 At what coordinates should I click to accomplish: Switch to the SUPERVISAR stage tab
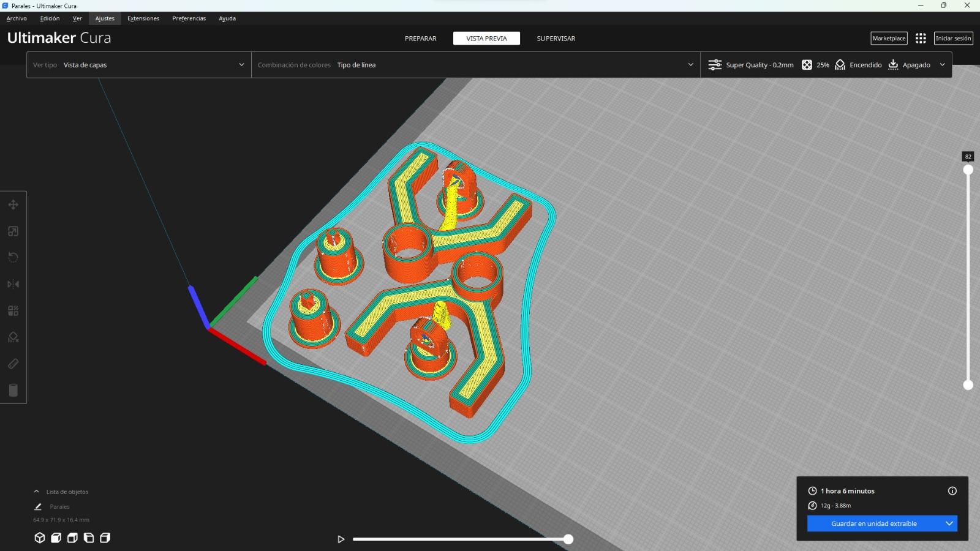click(556, 39)
